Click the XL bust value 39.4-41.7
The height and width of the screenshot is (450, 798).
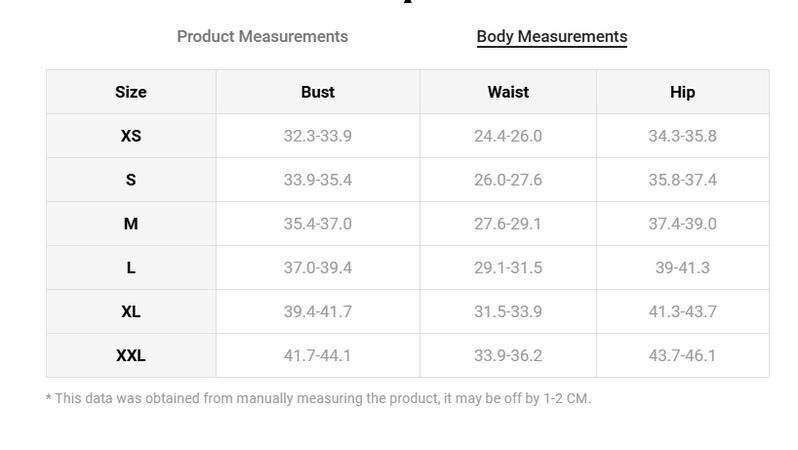click(318, 312)
